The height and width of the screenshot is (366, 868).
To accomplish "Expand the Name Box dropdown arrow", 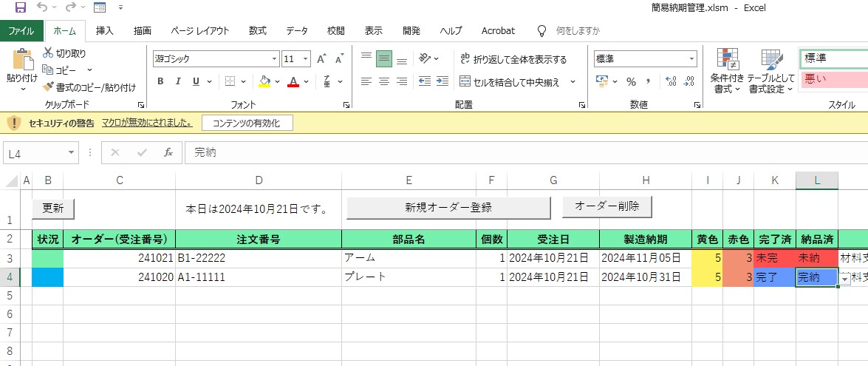I will [72, 152].
